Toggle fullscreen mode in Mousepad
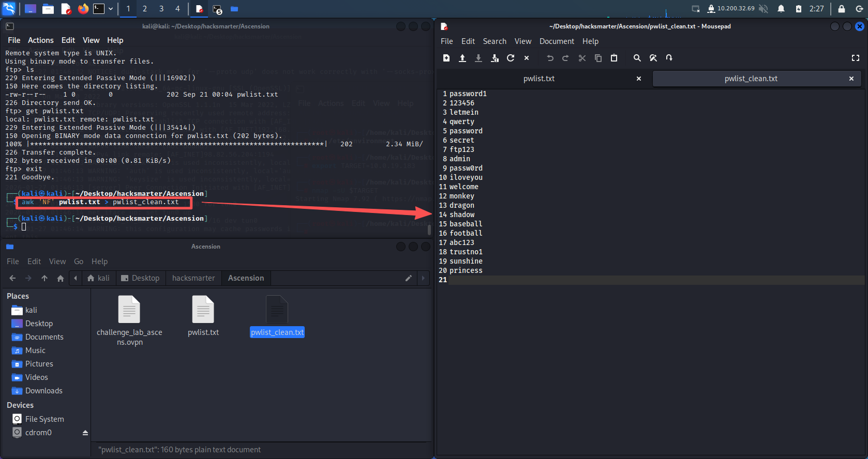 (856, 58)
